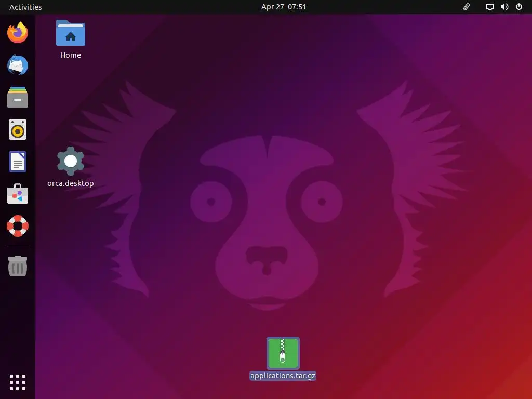The width and height of the screenshot is (532, 399).
Task: Select the applications.tar.gz archive icon
Action: (x=283, y=353)
